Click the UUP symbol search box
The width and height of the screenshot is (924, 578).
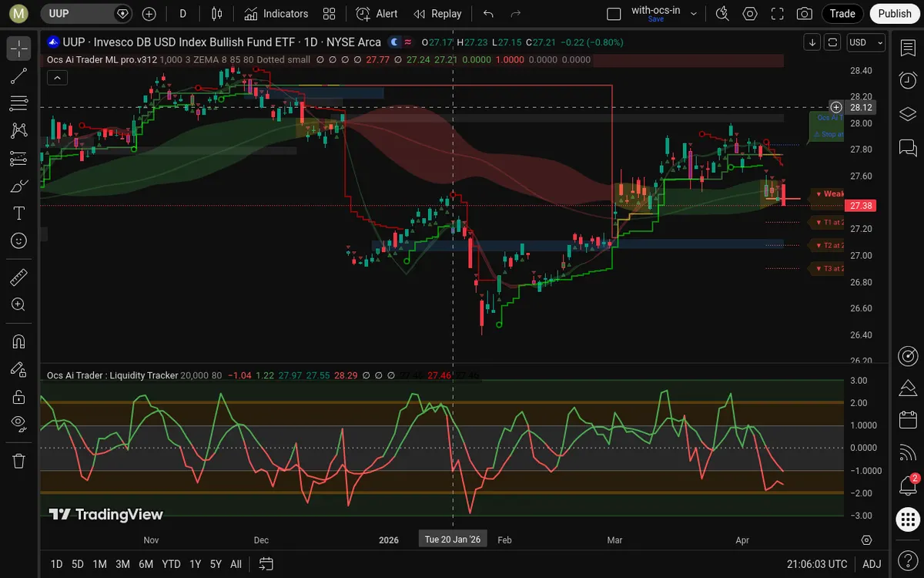pyautogui.click(x=86, y=14)
